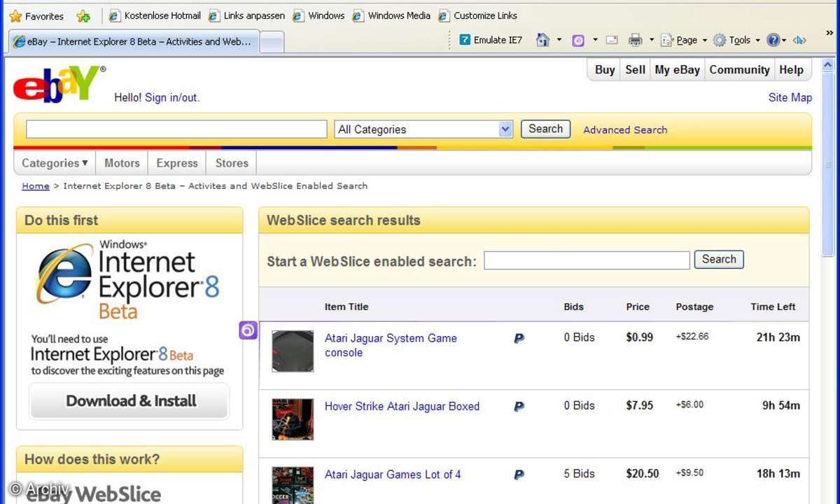Click the Add to Favorites Bar icon
This screenshot has height=504, width=840.
83,15
